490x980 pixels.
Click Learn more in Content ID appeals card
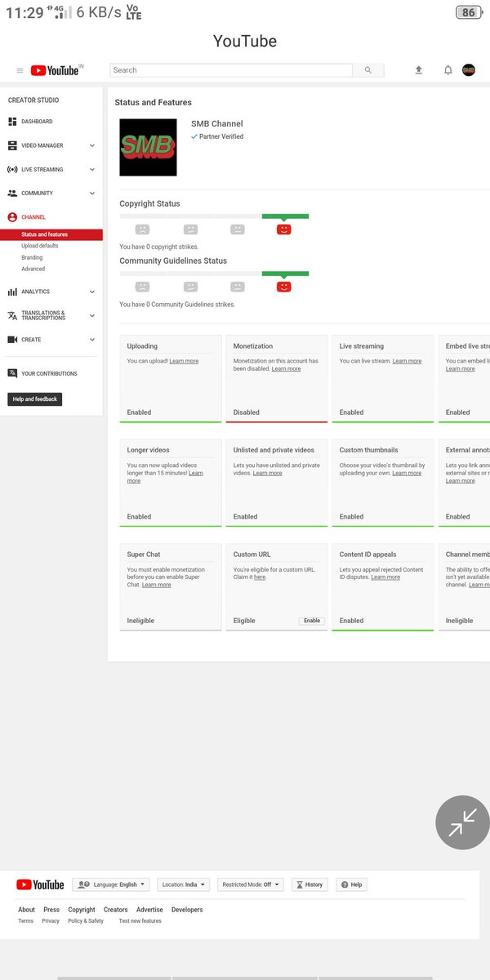coord(385,577)
